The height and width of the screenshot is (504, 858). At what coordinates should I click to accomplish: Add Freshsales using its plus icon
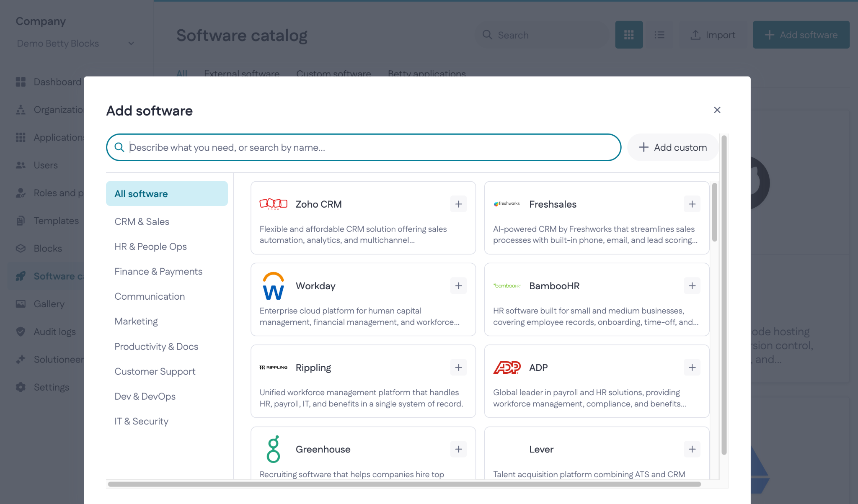pos(692,204)
